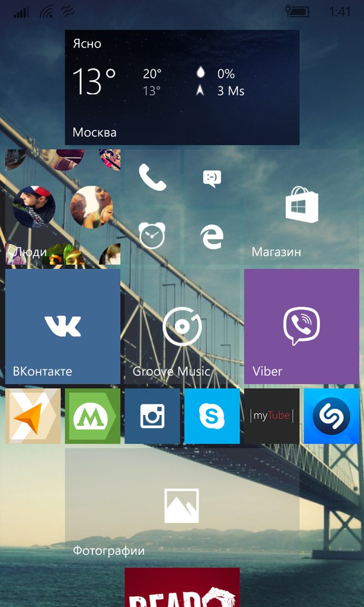Screen dimensions: 364x607
Task: Launch the ВКонтакте app tile
Action: (63, 326)
